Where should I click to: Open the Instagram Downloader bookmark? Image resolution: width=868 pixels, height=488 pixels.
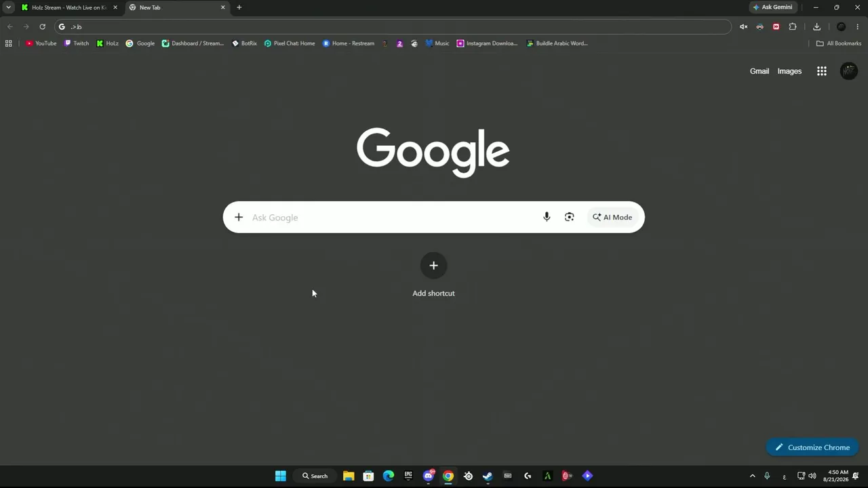[488, 43]
